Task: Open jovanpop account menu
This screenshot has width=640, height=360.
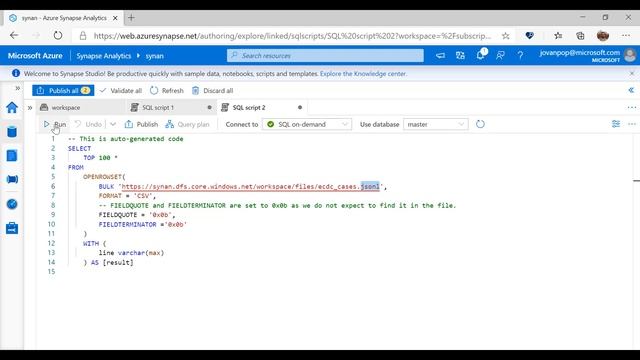Action: coord(587,56)
